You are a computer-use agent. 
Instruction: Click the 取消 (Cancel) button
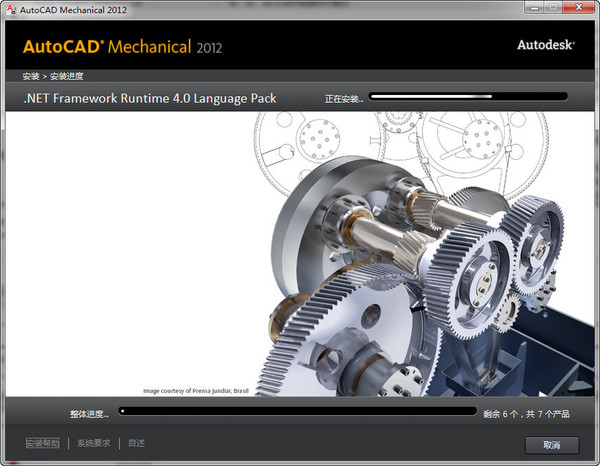552,443
